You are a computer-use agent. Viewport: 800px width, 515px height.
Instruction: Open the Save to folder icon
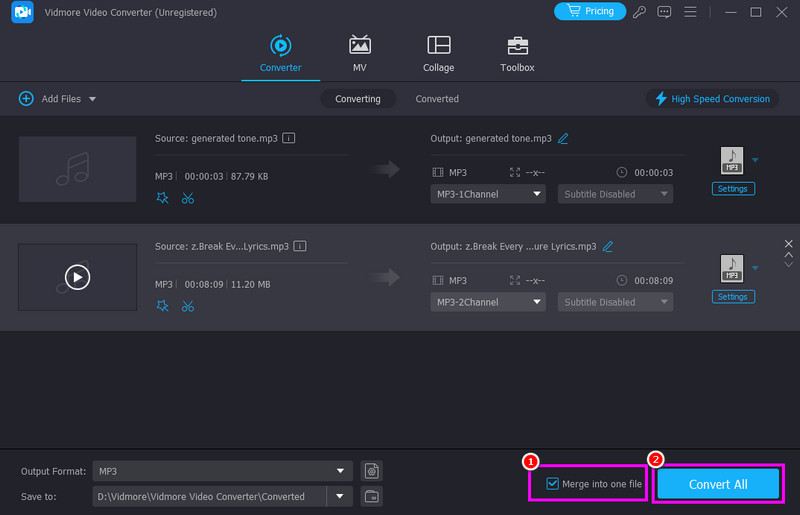[x=371, y=496]
